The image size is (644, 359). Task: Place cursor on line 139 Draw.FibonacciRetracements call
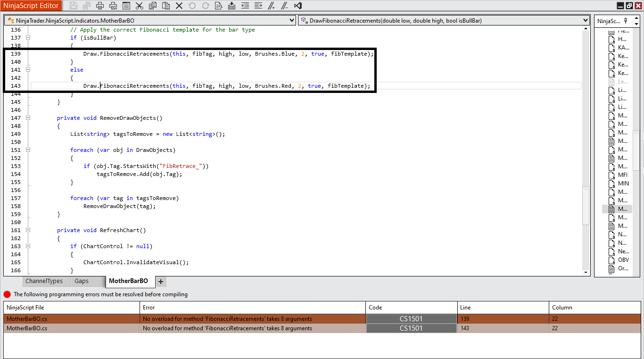(228, 54)
